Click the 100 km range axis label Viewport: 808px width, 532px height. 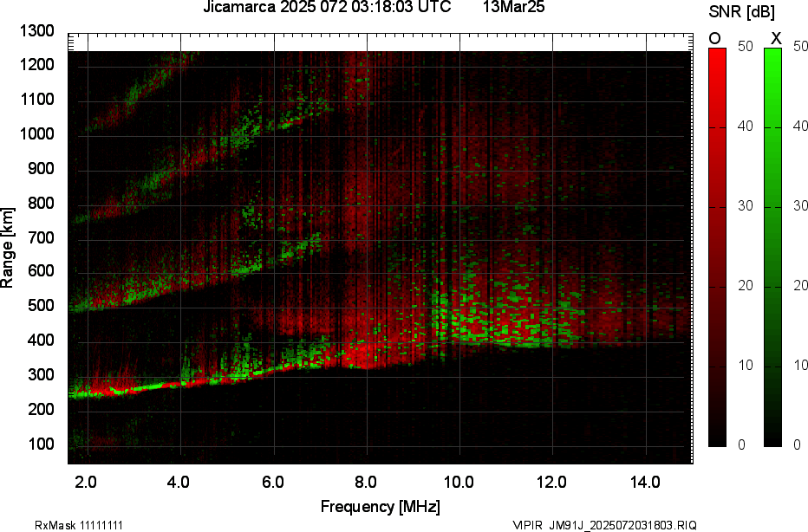[x=42, y=444]
